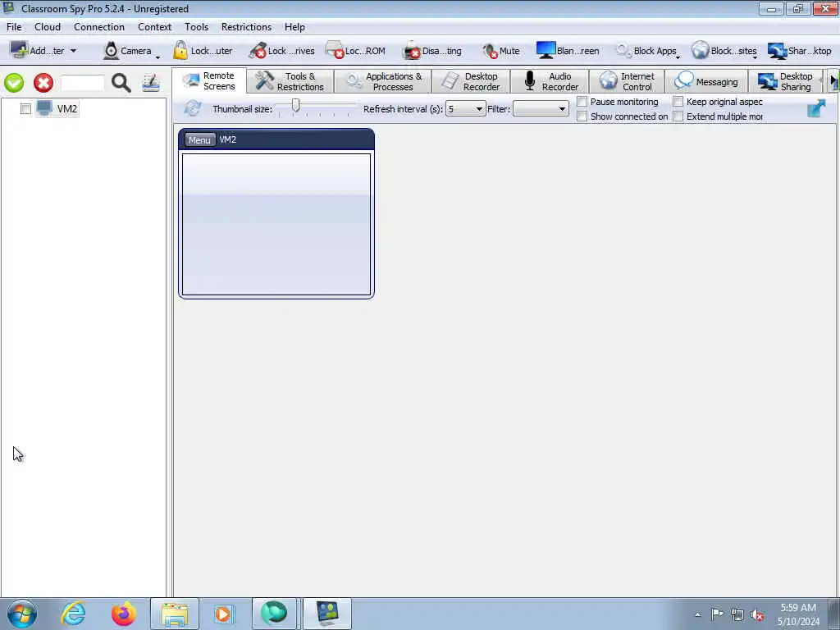Image resolution: width=840 pixels, height=630 pixels.
Task: Launch Internet Explorer from taskbar
Action: tap(73, 614)
